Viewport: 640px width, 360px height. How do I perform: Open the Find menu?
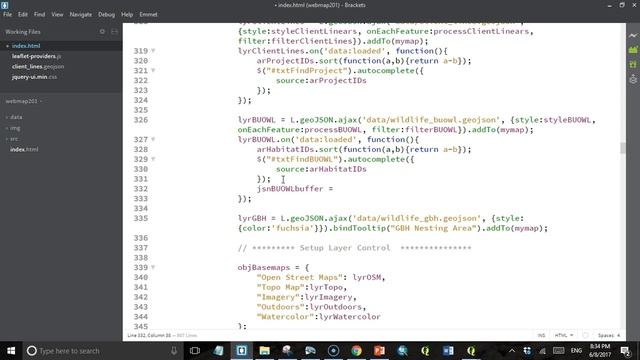pos(40,14)
